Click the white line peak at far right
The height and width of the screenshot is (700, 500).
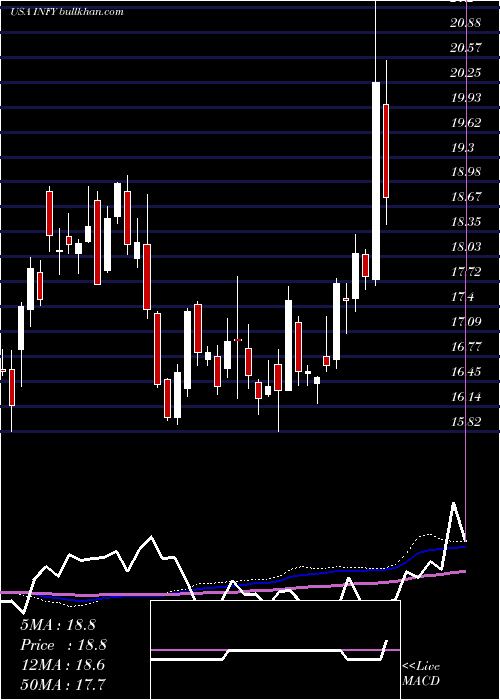coord(454,503)
